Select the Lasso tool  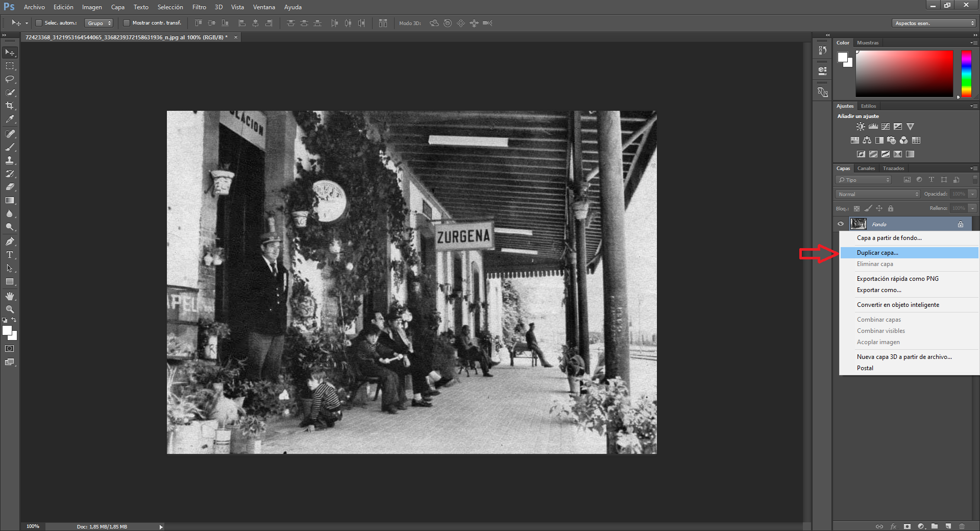[10, 79]
